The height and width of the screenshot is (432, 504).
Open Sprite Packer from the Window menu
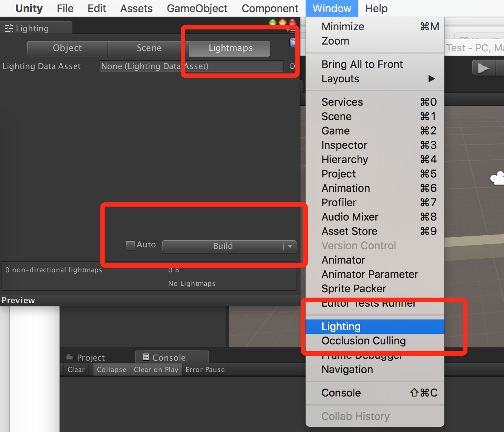coord(375,289)
